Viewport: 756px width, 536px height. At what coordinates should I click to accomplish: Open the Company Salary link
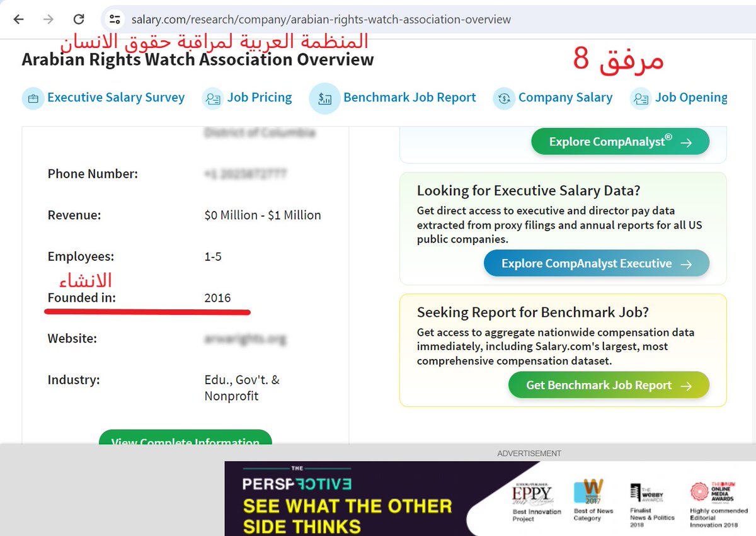coord(565,98)
